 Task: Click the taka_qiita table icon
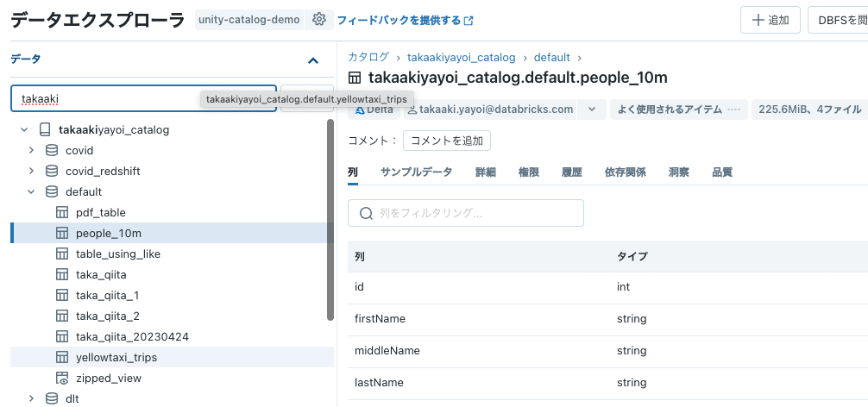62,274
